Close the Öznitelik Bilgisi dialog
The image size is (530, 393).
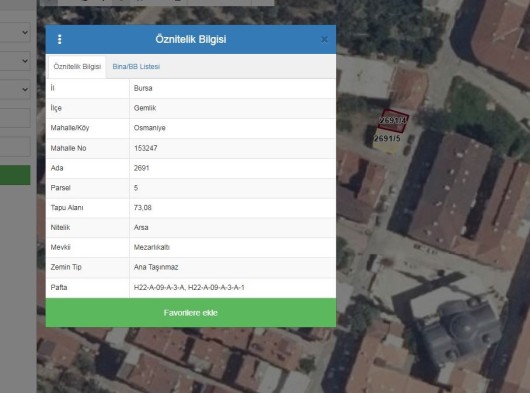pyautogui.click(x=324, y=40)
